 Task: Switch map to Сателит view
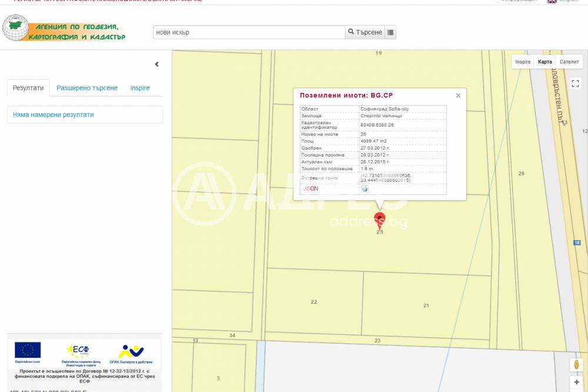coord(569,62)
